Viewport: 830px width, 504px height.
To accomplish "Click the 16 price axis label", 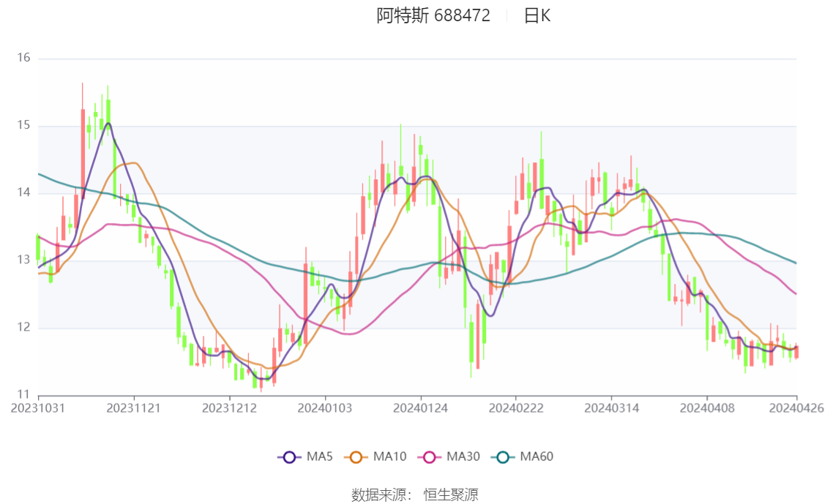I will click(23, 58).
